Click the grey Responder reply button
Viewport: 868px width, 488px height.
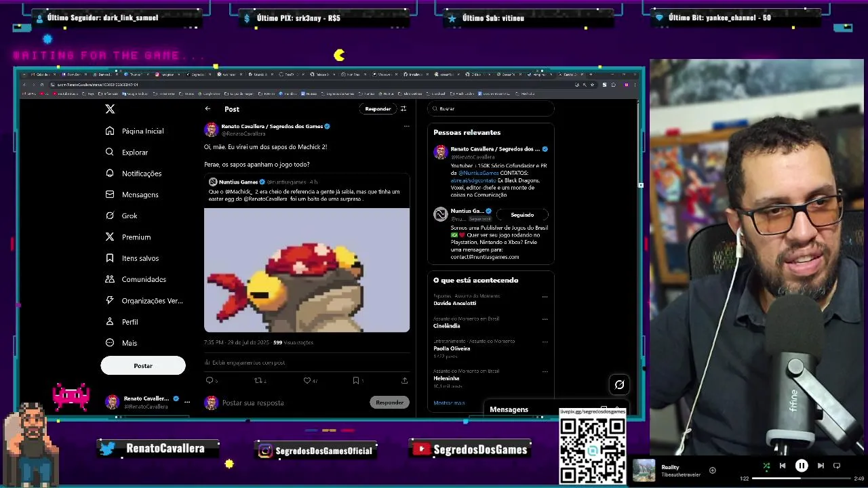pyautogui.click(x=390, y=403)
